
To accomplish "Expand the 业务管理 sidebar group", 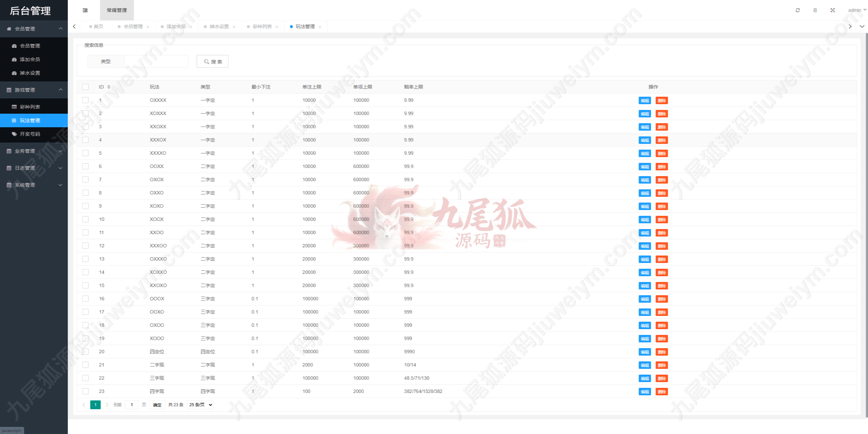I will point(34,151).
